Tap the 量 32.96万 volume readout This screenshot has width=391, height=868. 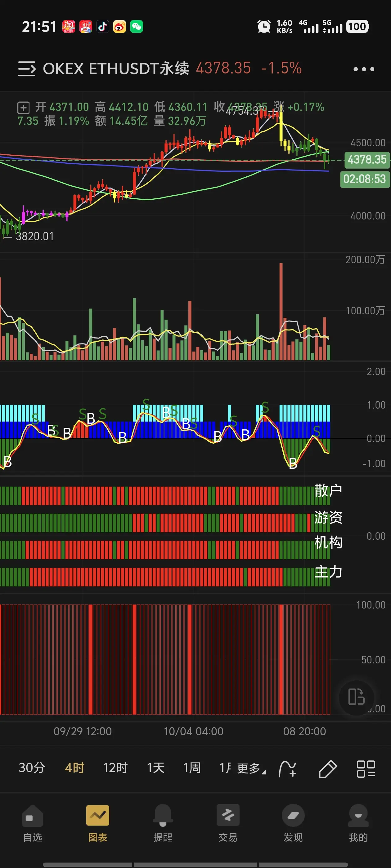pyautogui.click(x=180, y=121)
